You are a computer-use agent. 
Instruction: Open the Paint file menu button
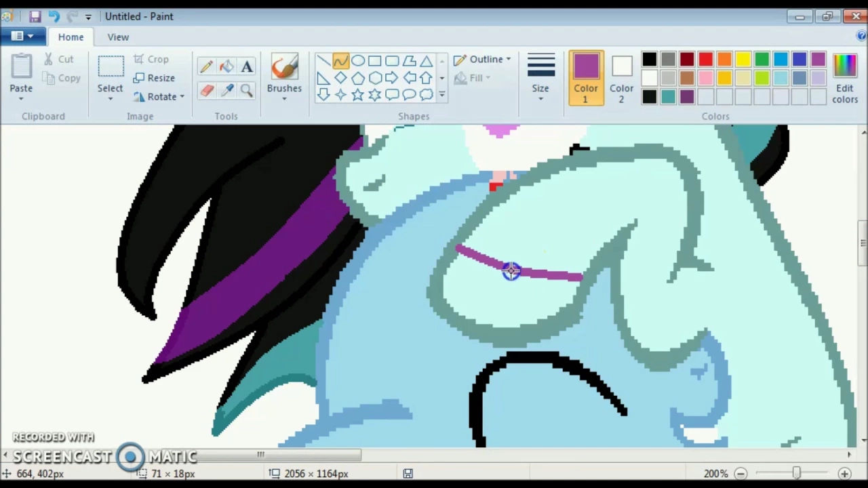pyautogui.click(x=22, y=37)
